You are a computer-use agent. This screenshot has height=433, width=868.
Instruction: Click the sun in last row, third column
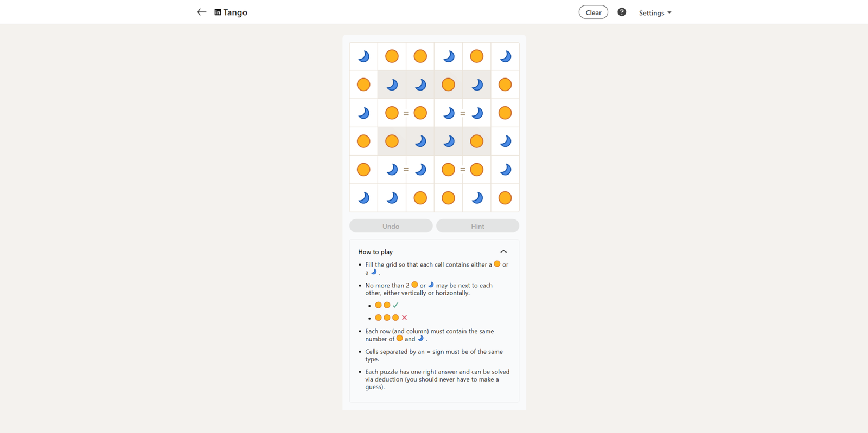pos(420,198)
